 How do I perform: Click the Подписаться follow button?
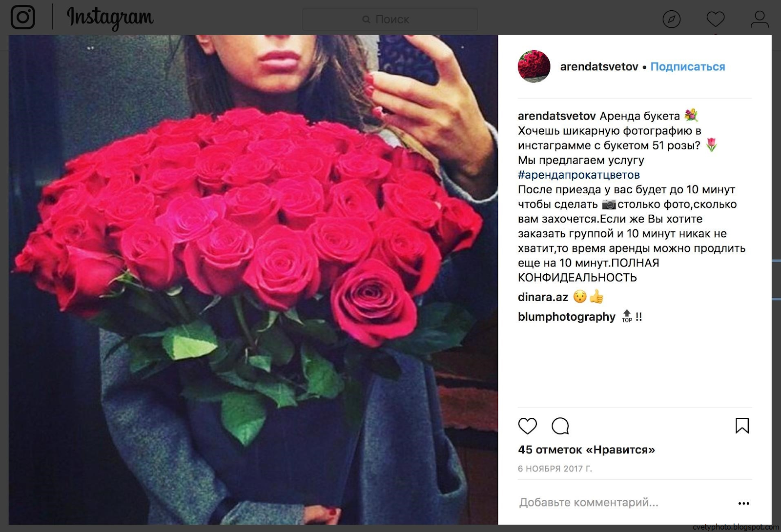pos(688,67)
